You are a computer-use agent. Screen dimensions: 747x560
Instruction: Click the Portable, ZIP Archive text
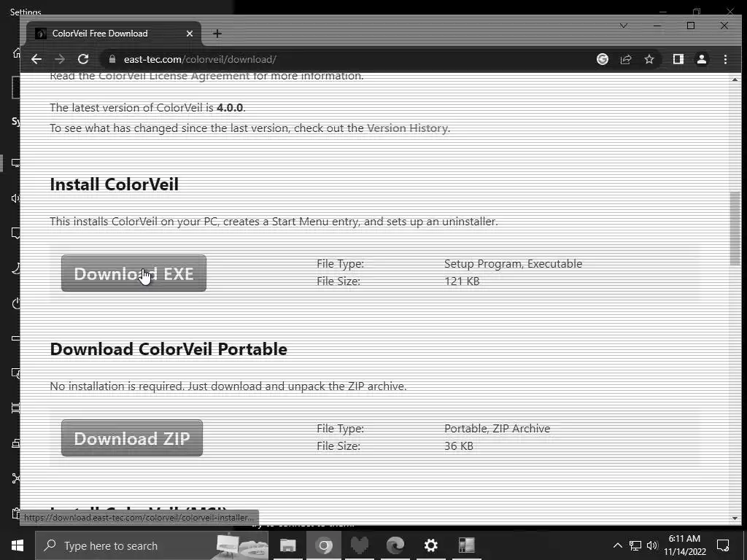click(498, 429)
